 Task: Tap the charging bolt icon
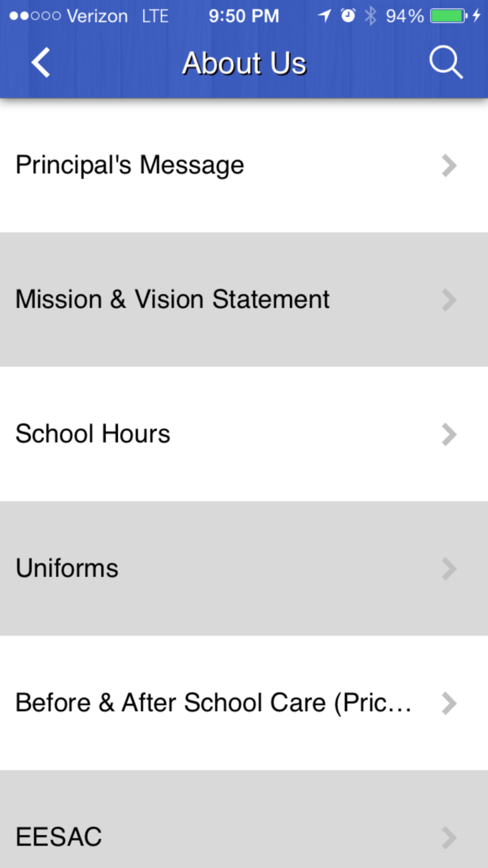[x=477, y=16]
